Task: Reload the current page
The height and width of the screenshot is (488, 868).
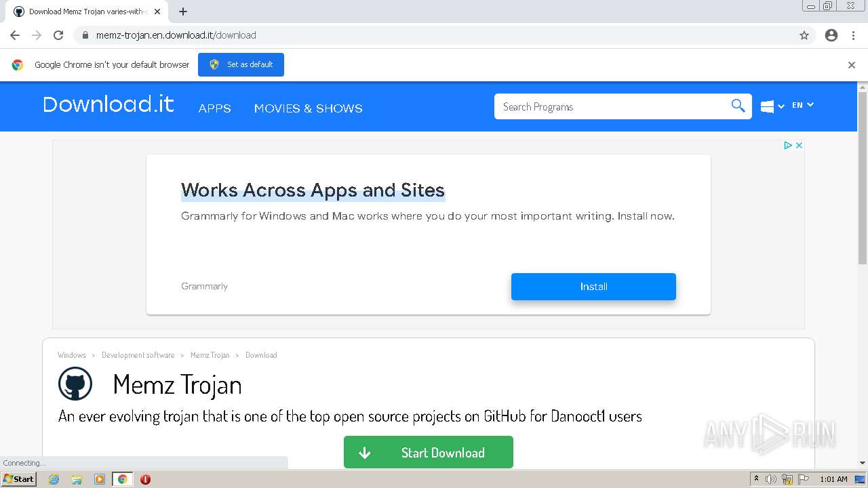Action: point(58,35)
